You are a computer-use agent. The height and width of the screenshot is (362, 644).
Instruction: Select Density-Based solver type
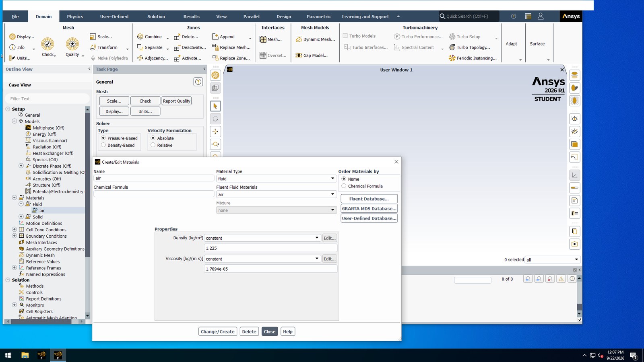[103, 145]
